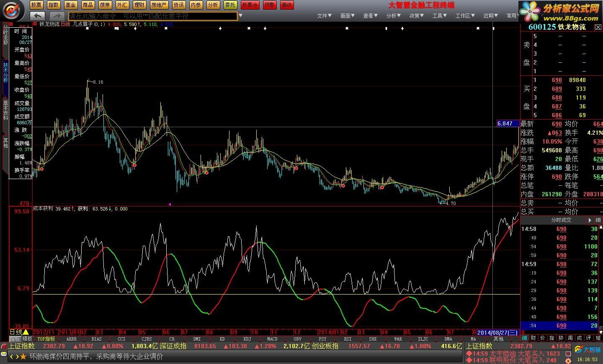Screen dimensions: 603x364
Task: Click the 外汇 toolbar button
Action: [x=122, y=5]
